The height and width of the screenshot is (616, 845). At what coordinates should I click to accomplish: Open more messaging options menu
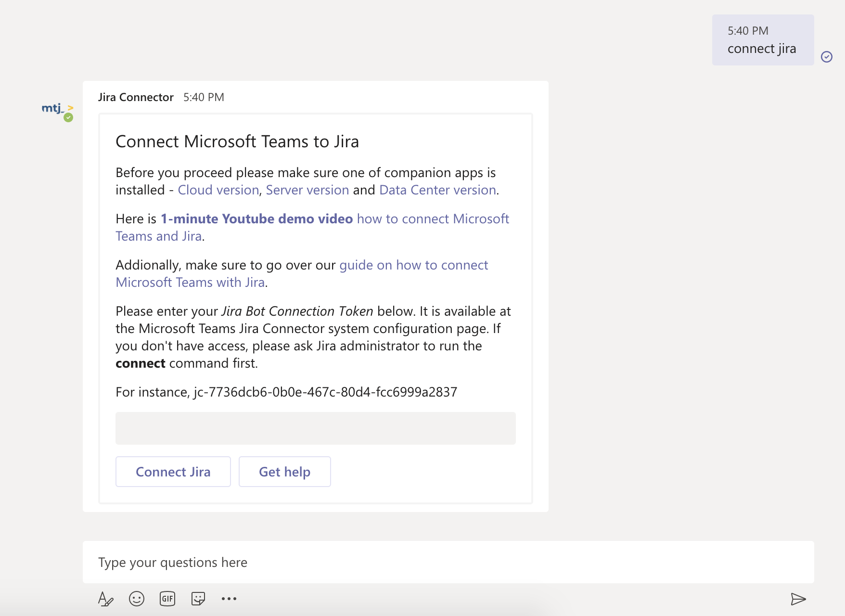[x=229, y=598]
